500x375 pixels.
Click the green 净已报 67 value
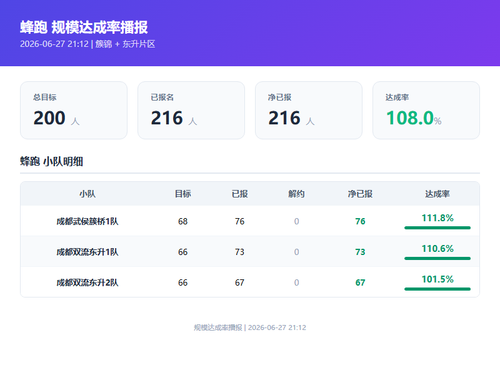click(360, 283)
